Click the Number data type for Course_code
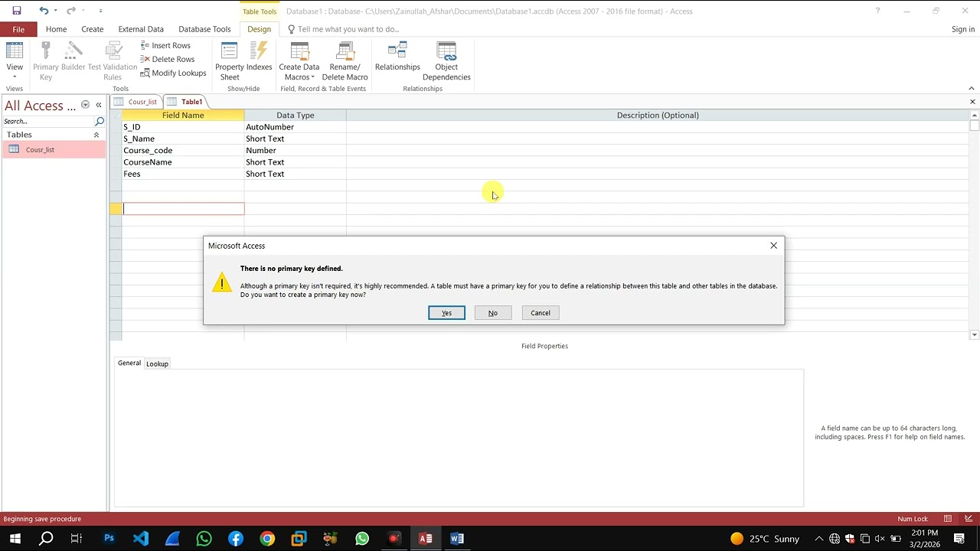 296,150
